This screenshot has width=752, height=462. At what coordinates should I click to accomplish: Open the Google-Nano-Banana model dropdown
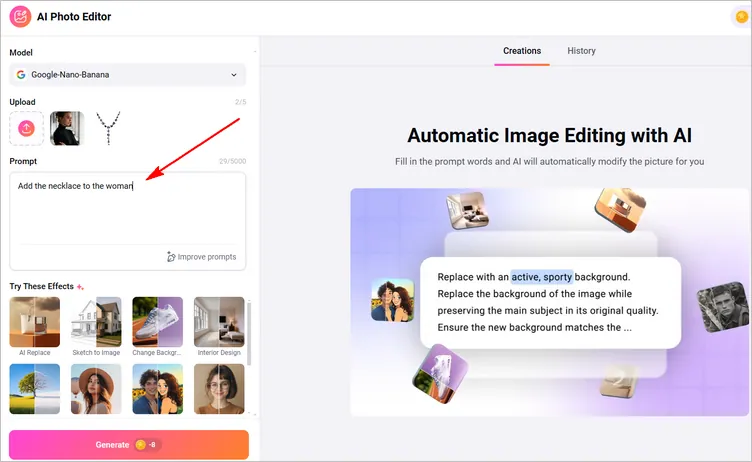click(x=128, y=75)
